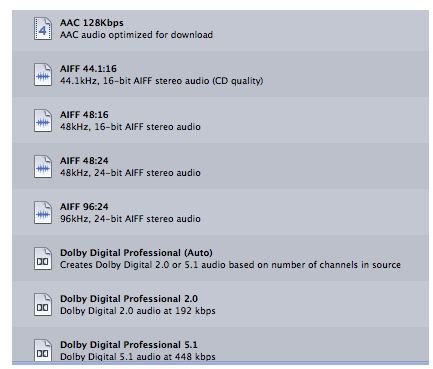The width and height of the screenshot is (433, 369).
Task: Choose Dolby Digital Professional 5.1 title
Action: tap(129, 345)
